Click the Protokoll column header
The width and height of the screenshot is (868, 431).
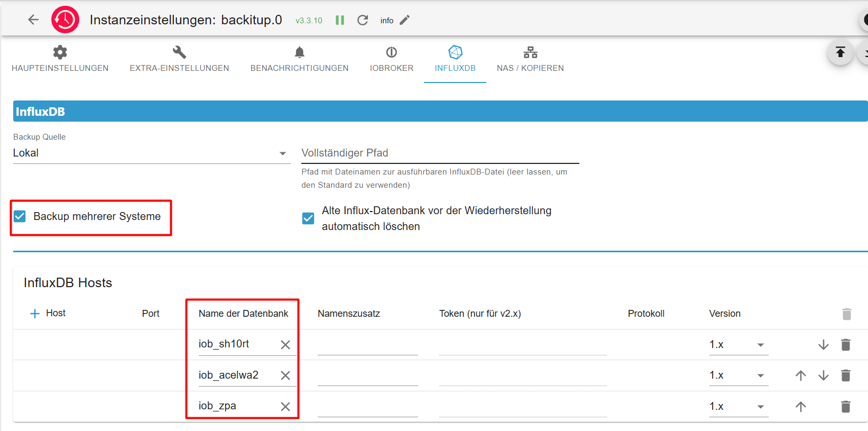click(x=646, y=314)
